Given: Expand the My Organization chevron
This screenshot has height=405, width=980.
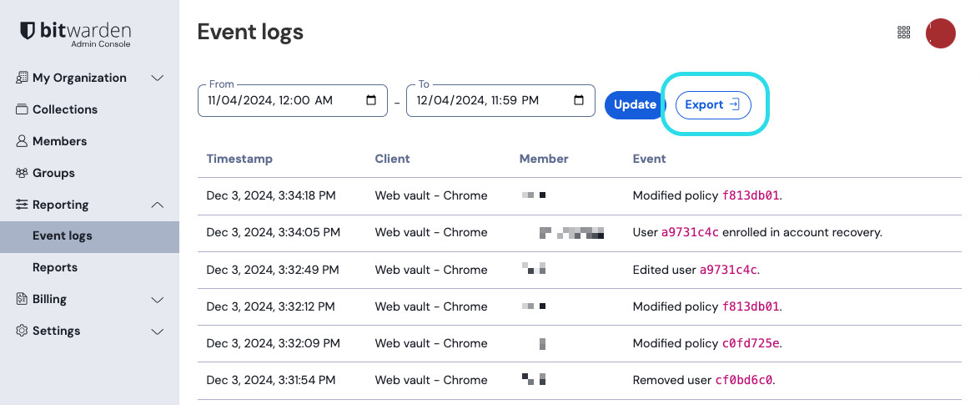Looking at the screenshot, I should pyautogui.click(x=157, y=78).
